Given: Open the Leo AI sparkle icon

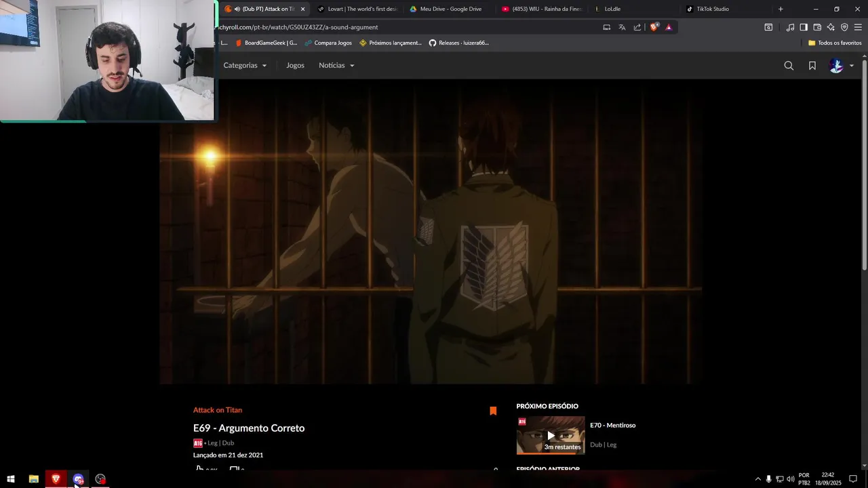Looking at the screenshot, I should click(831, 27).
